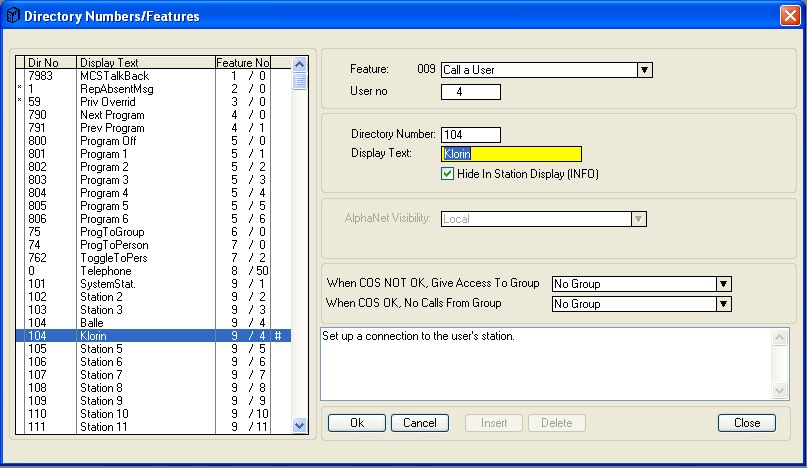Select the Station 7 row

tap(153, 375)
